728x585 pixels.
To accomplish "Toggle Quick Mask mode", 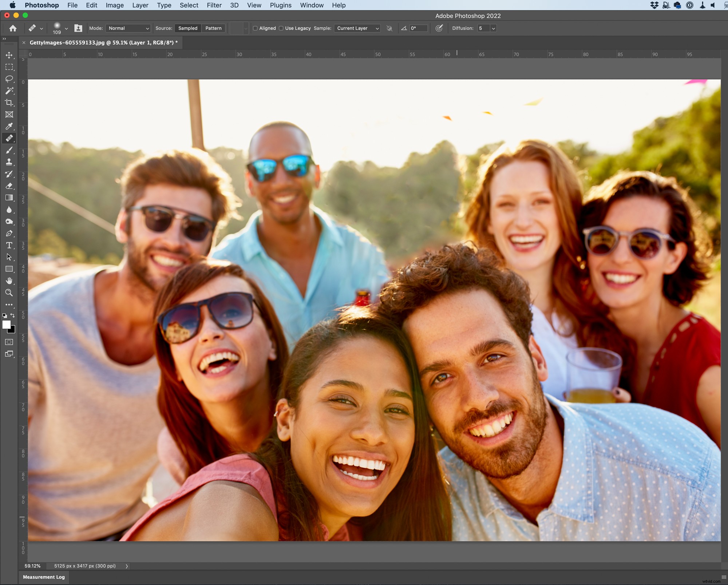I will (x=9, y=342).
